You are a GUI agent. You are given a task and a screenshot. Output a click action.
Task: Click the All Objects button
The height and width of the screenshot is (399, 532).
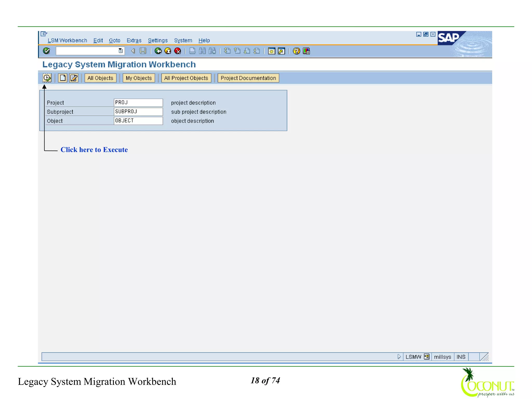(100, 78)
